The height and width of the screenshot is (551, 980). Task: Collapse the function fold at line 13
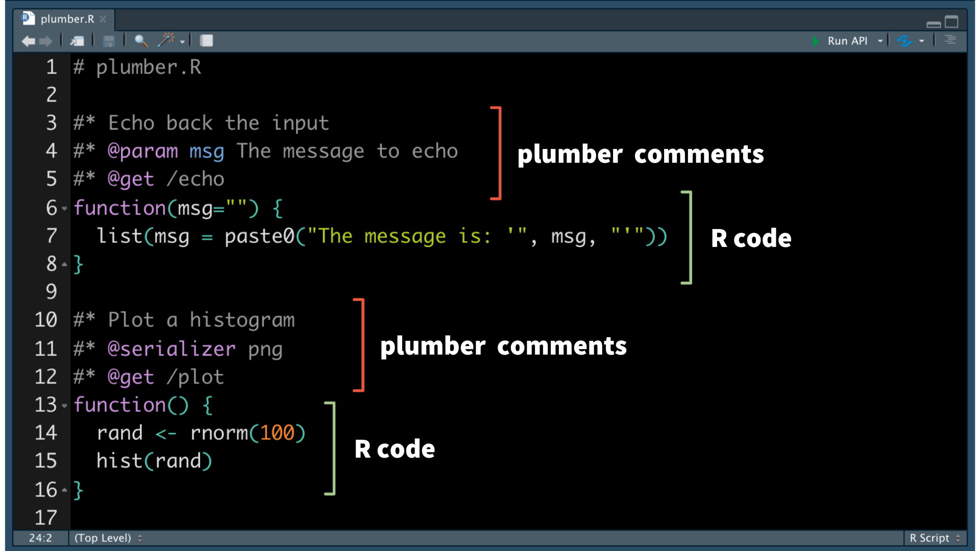(64, 406)
